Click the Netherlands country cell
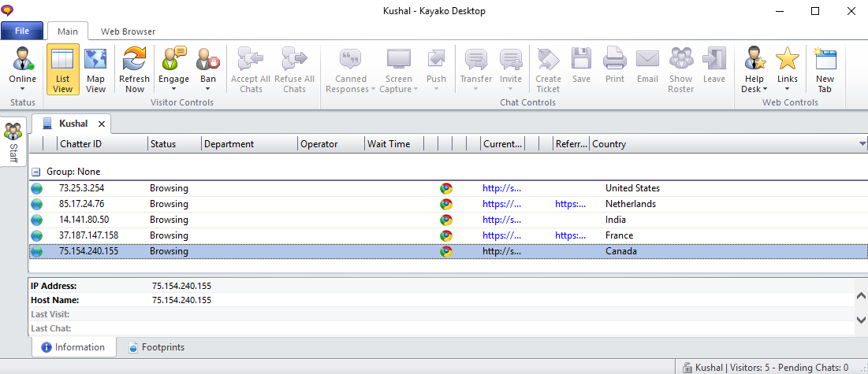Image resolution: width=868 pixels, height=374 pixels. coord(631,204)
